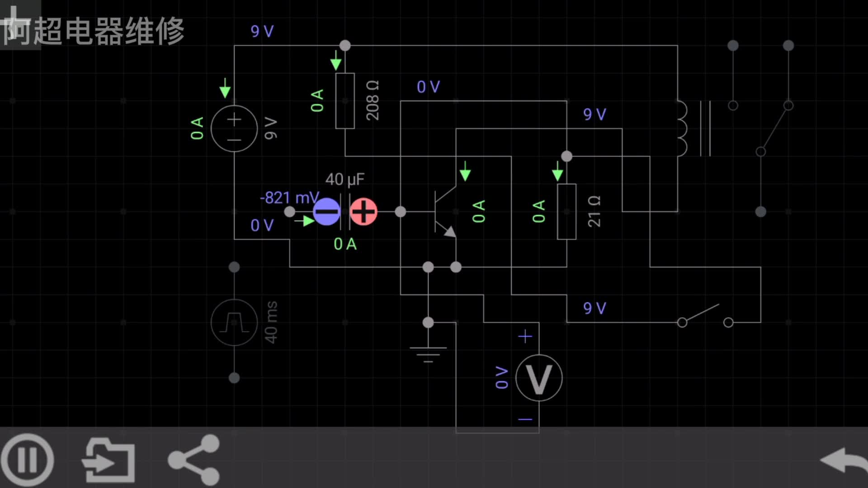Tap the voltmeter minus terminal sign

pos(525,419)
